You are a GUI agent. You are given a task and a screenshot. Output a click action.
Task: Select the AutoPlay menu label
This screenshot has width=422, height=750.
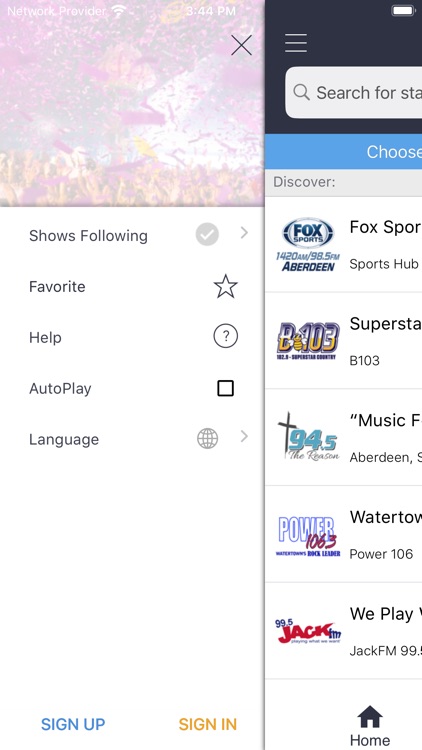pos(60,388)
